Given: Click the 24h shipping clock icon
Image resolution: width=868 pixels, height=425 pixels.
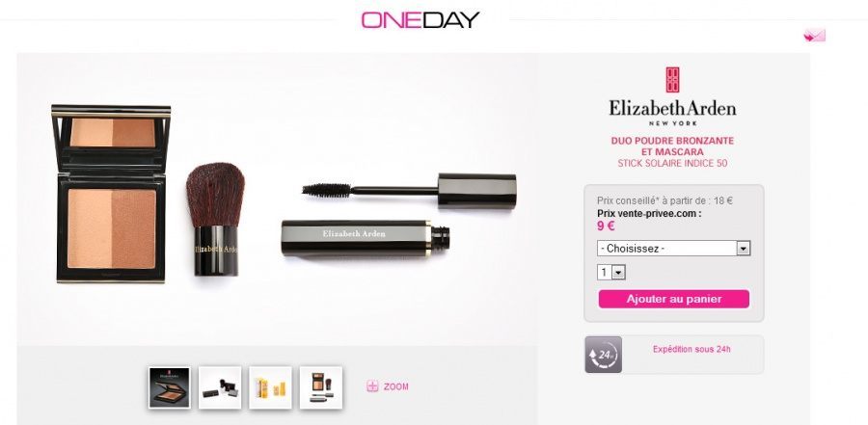Looking at the screenshot, I should [604, 355].
